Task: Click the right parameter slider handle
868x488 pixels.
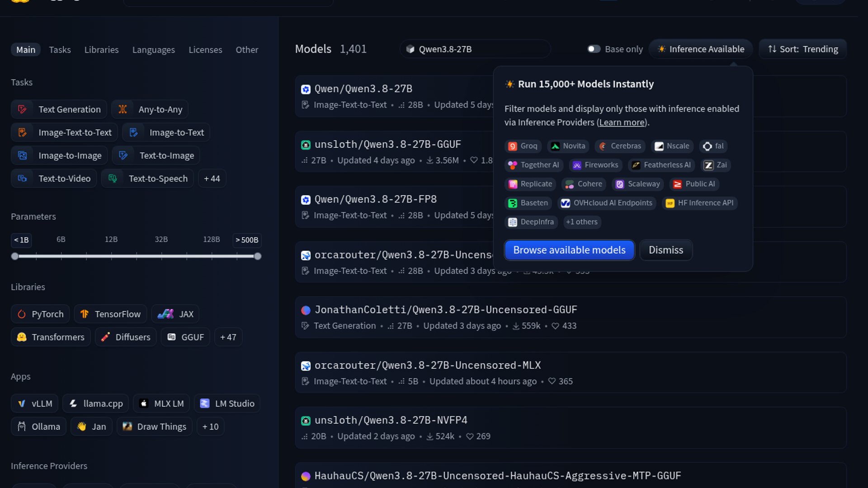Action: 258,256
